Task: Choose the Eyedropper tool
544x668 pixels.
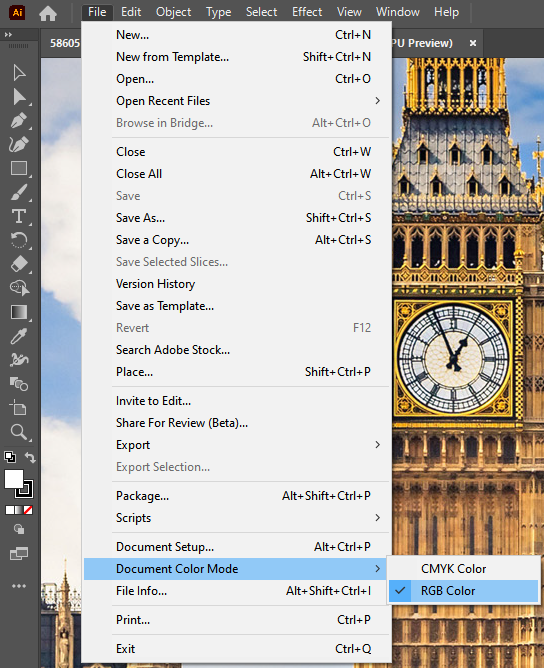Action: point(19,337)
